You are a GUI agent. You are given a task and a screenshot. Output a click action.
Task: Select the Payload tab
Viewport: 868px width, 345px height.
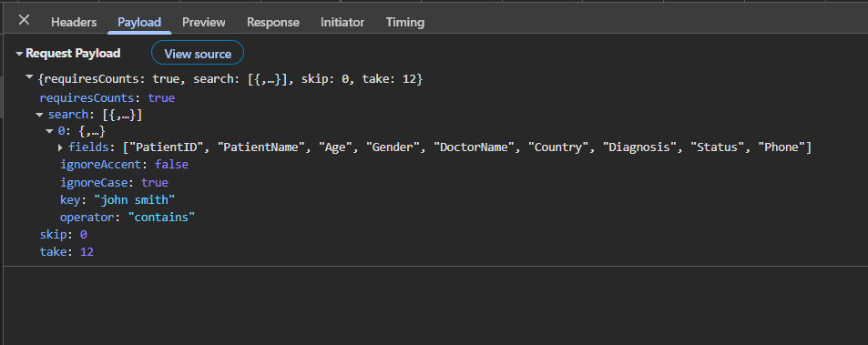139,22
